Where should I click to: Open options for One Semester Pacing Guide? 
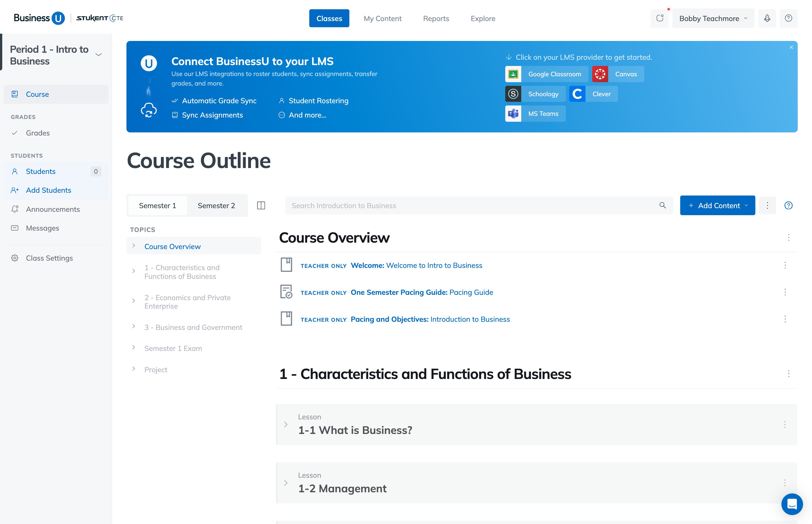pos(785,292)
